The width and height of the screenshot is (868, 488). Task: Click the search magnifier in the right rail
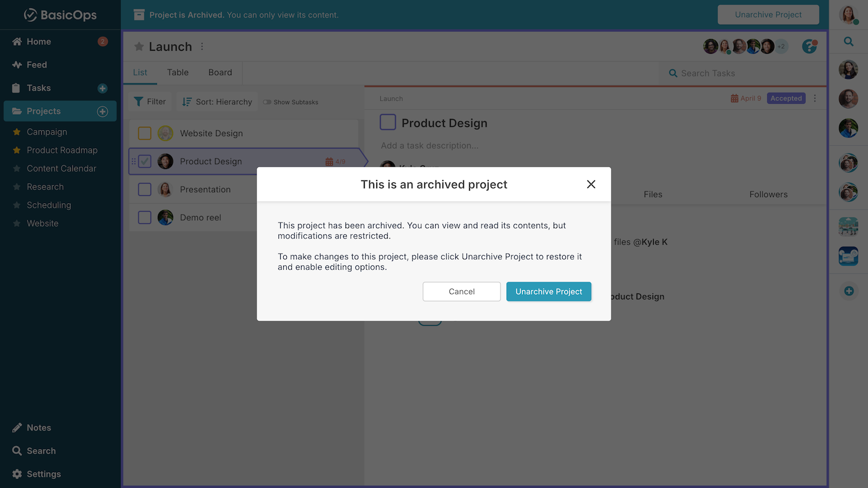click(x=848, y=41)
